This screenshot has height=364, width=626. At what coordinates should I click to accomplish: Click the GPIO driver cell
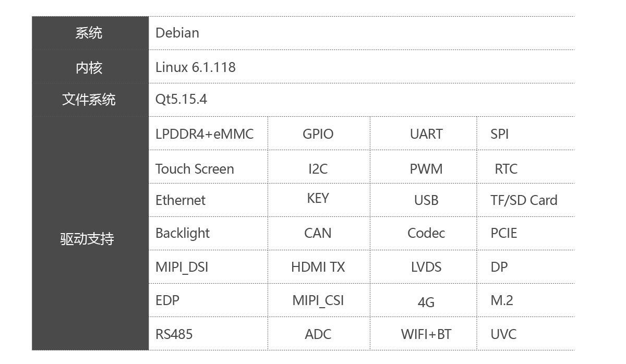click(318, 134)
